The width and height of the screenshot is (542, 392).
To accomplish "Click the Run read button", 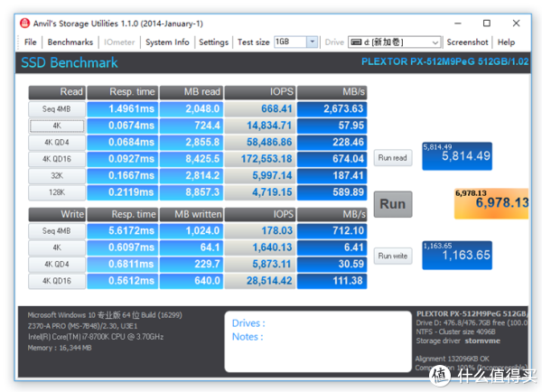I will coord(393,158).
